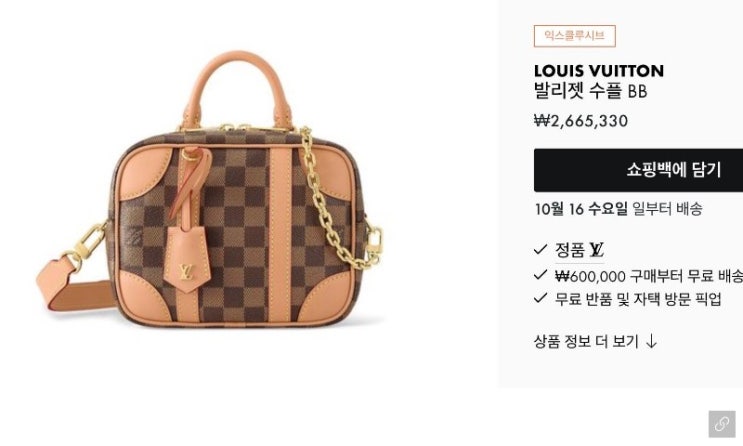Click the 무료 반품 및 자택 방문 픽업 text
The image size is (743, 446).
click(x=638, y=300)
